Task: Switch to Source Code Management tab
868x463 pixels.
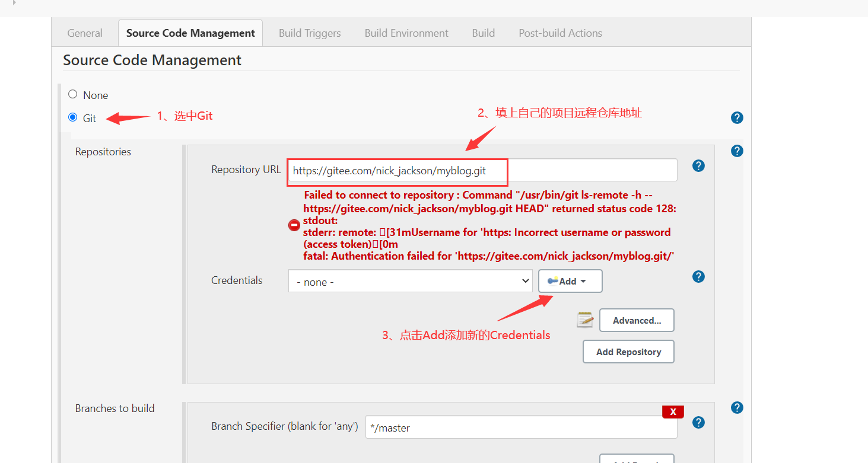Action: (190, 33)
